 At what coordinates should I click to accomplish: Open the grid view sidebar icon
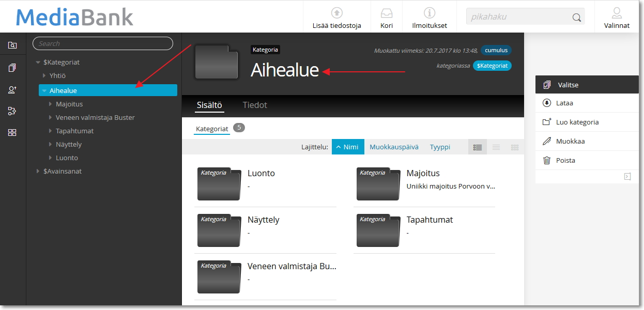[x=12, y=133]
